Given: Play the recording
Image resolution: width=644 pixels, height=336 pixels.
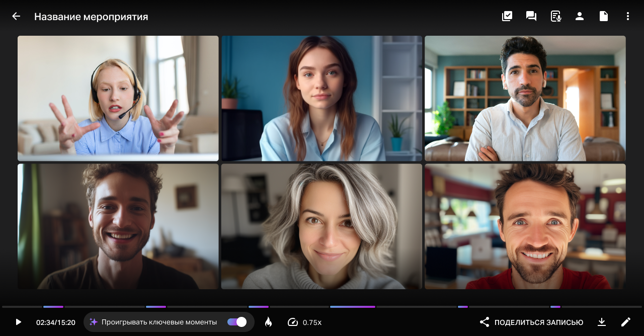Looking at the screenshot, I should coord(18,322).
